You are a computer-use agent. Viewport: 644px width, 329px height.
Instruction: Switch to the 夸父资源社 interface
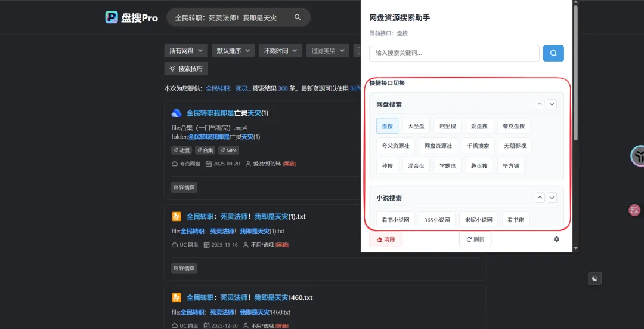click(x=396, y=146)
